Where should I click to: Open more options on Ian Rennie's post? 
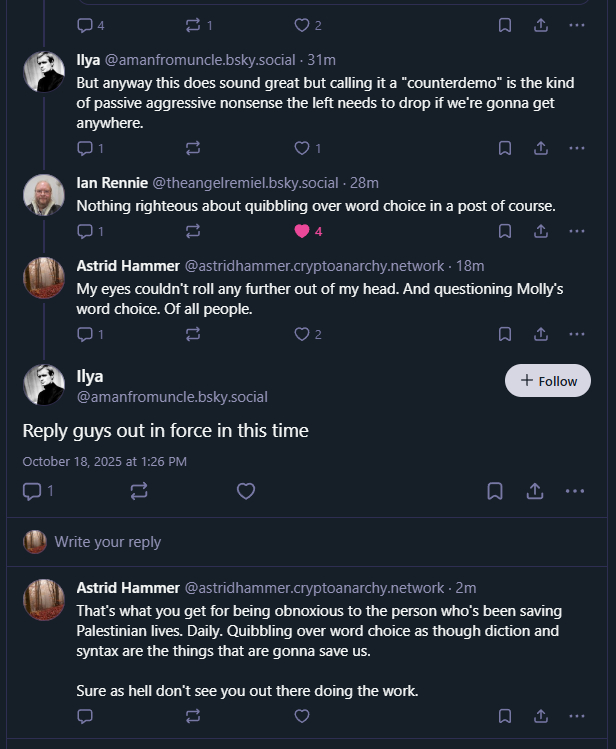(576, 231)
